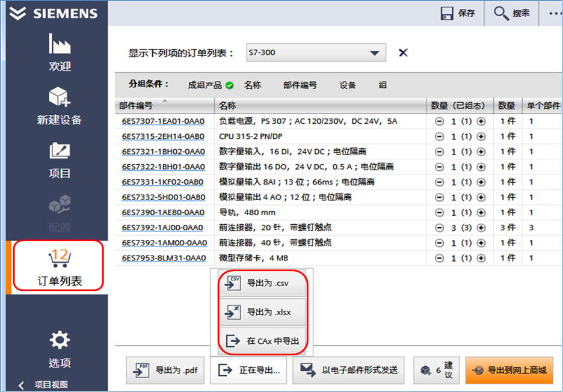Open the 选项 options gear
Viewport: 563px width, 392px height.
point(60,349)
